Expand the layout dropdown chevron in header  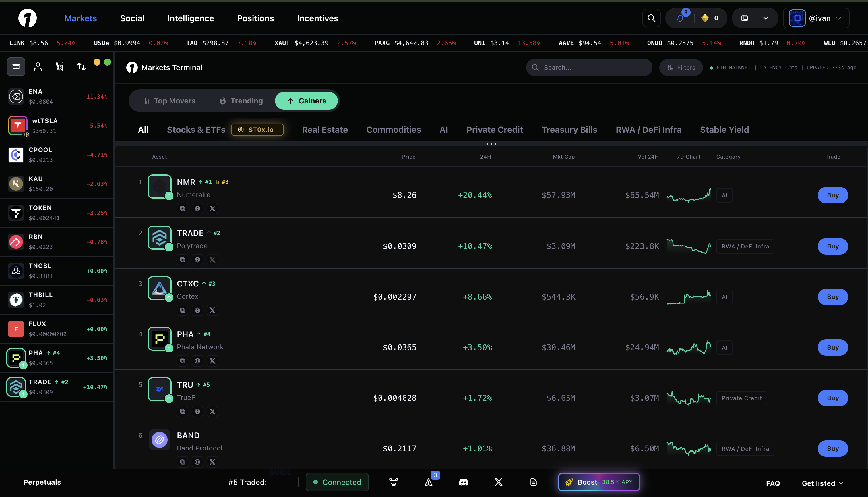point(766,18)
